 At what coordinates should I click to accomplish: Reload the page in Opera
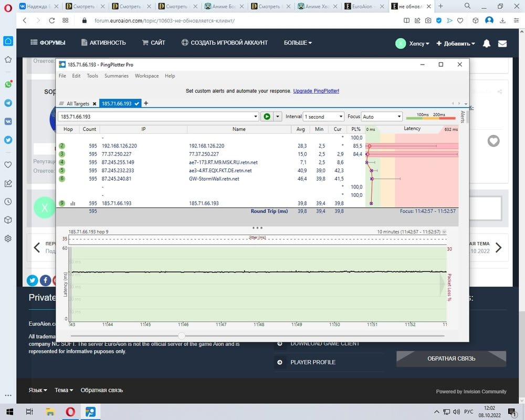tap(51, 20)
